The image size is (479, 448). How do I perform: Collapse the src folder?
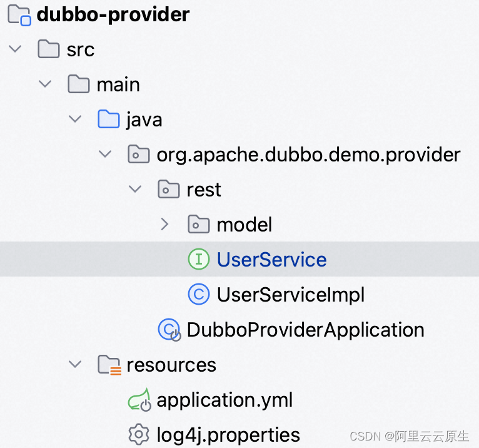tap(15, 49)
